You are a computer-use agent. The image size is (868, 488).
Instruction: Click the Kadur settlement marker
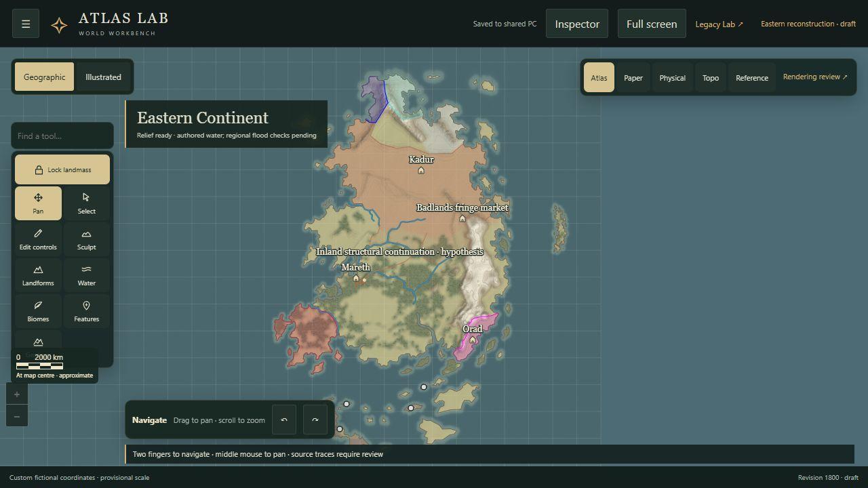421,170
